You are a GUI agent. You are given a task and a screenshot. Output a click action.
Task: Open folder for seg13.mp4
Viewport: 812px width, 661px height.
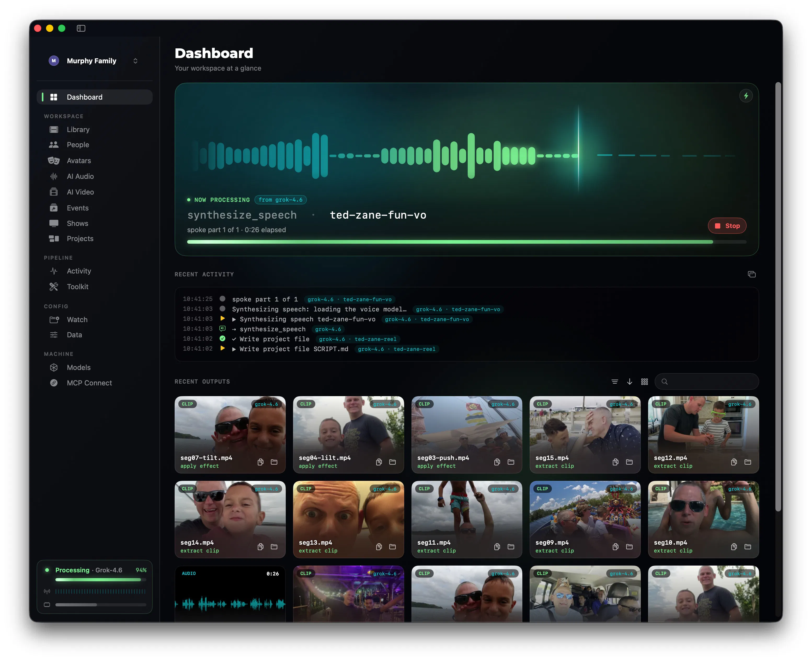pyautogui.click(x=392, y=547)
